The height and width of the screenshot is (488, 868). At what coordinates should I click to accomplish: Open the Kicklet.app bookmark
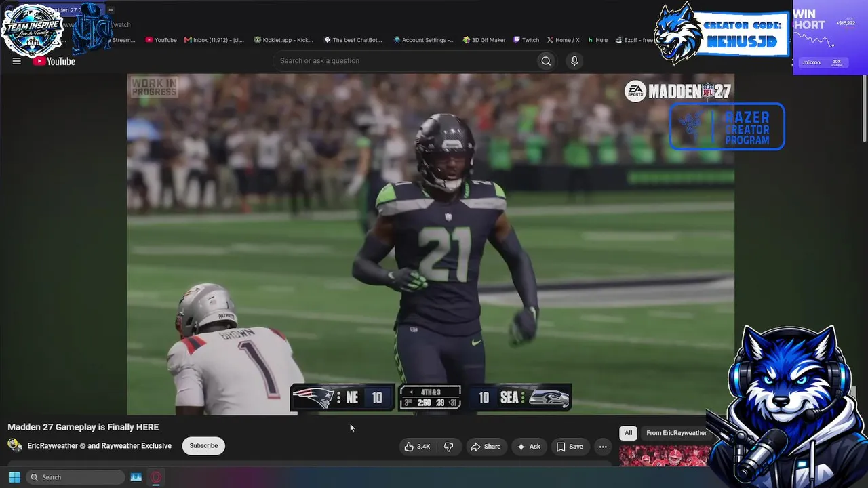(283, 40)
